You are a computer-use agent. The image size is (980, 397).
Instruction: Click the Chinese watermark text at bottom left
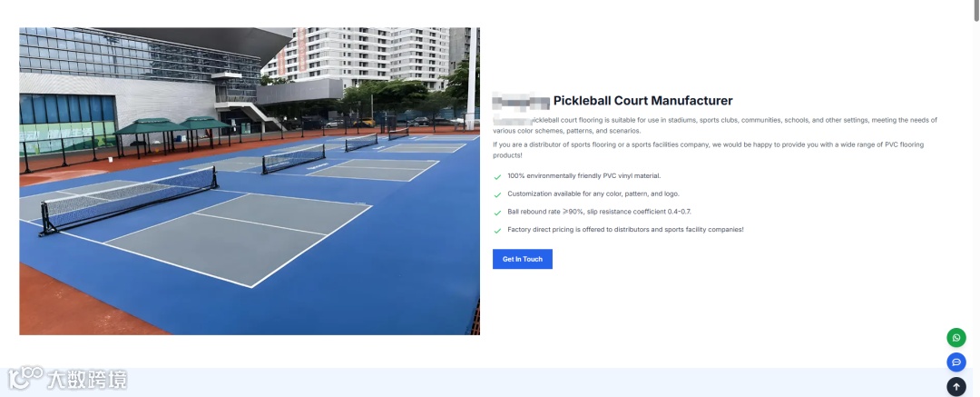coord(87,380)
